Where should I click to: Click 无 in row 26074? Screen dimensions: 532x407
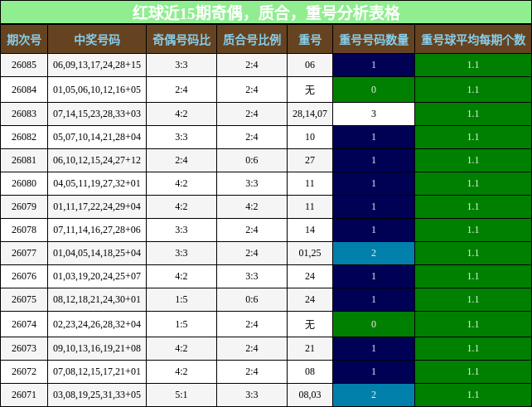[310, 324]
